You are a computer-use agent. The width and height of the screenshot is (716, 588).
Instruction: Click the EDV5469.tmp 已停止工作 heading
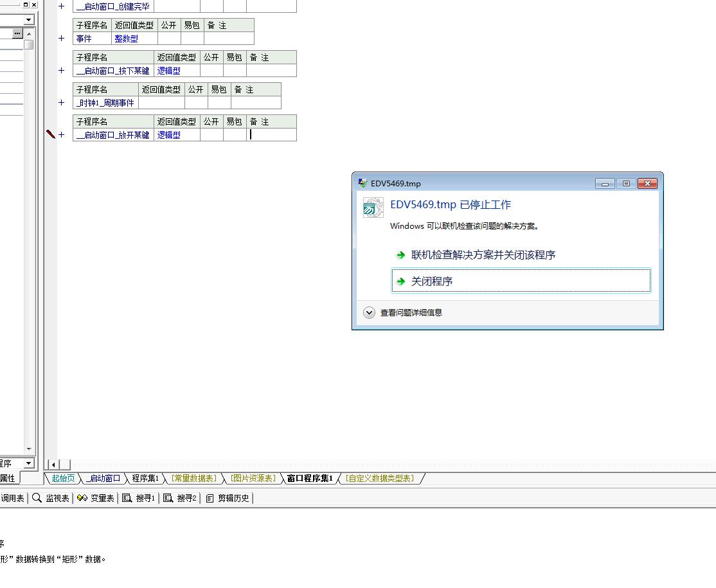coord(451,204)
